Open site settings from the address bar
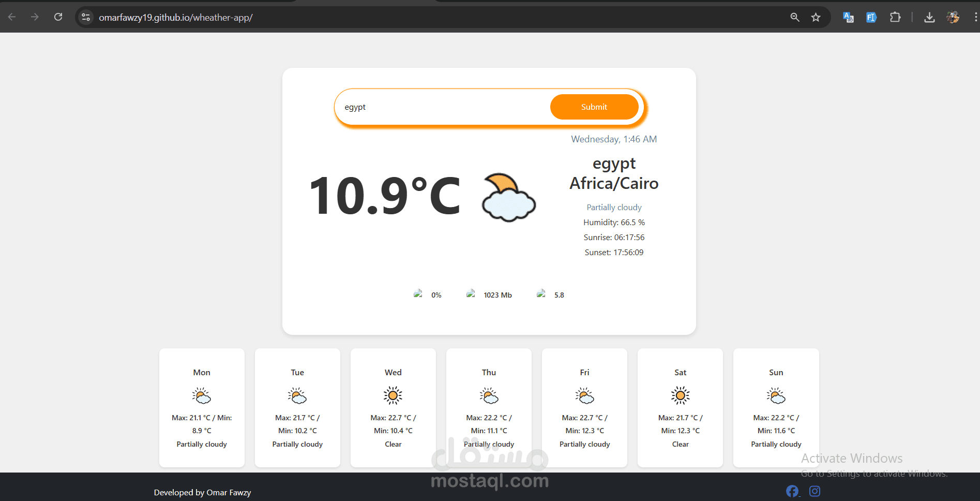Viewport: 980px width, 501px height. (85, 17)
